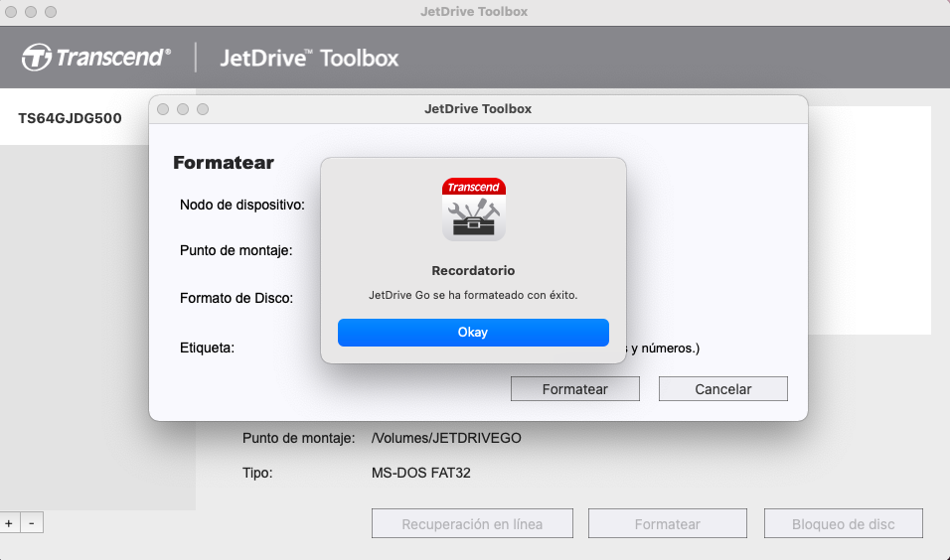Click the Formato de Disco label
Image resolution: width=950 pixels, height=560 pixels.
pos(237,298)
